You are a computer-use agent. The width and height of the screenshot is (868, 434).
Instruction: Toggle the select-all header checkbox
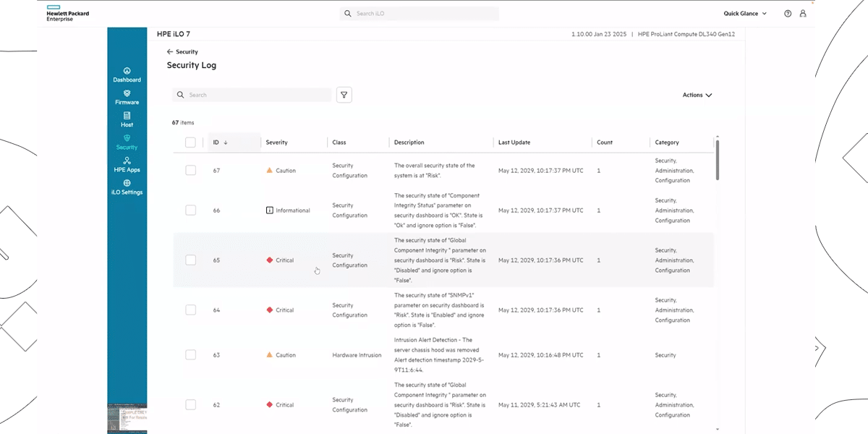pos(190,142)
